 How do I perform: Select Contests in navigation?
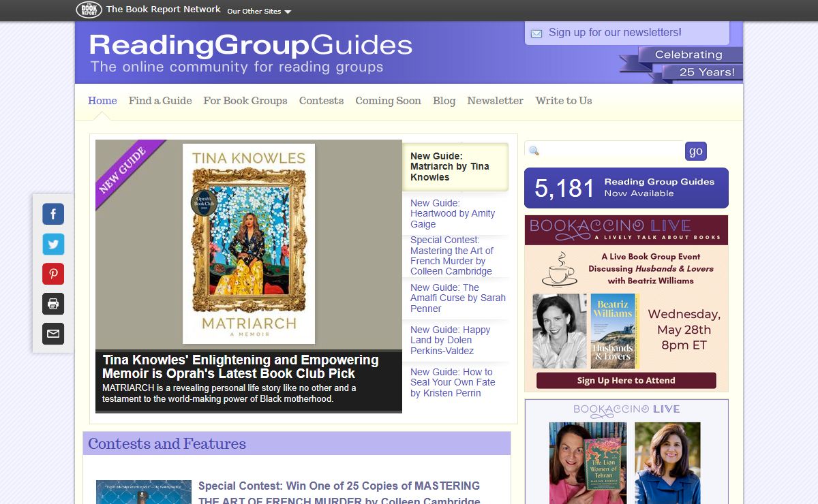tap(321, 101)
